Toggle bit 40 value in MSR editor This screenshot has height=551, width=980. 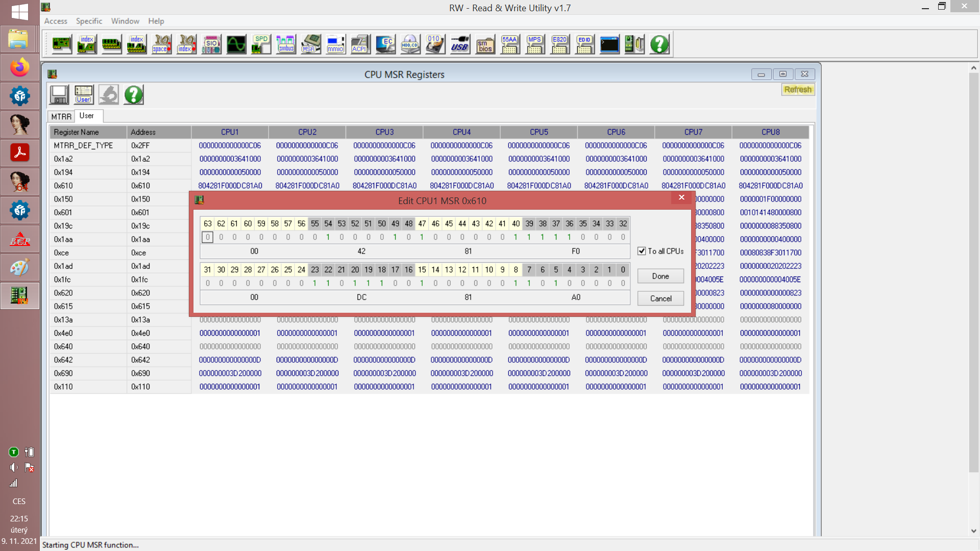pos(516,237)
